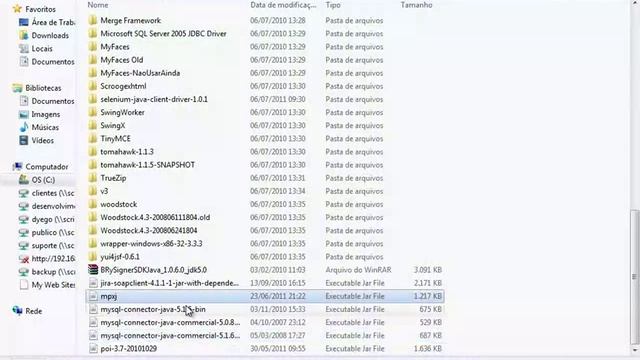Open the clientes network drive icon

(24, 193)
